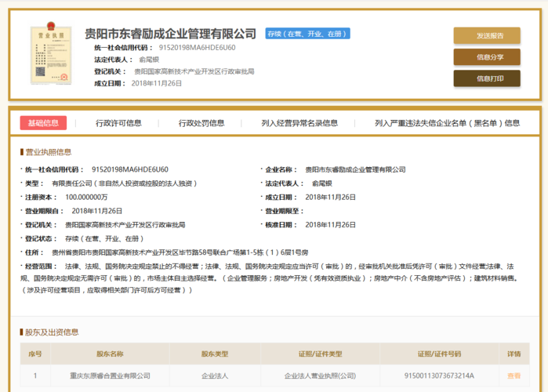
Task: Switch to the 行政许可信息 tab
Action: (118, 123)
